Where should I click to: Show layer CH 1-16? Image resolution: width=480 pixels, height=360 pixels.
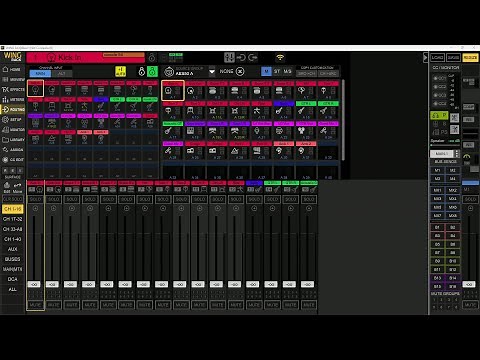click(13, 209)
